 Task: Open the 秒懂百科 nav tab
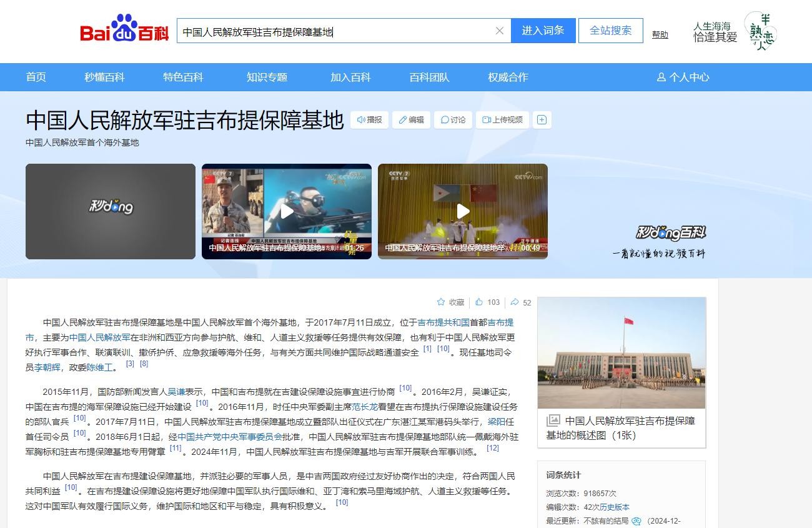pos(104,77)
